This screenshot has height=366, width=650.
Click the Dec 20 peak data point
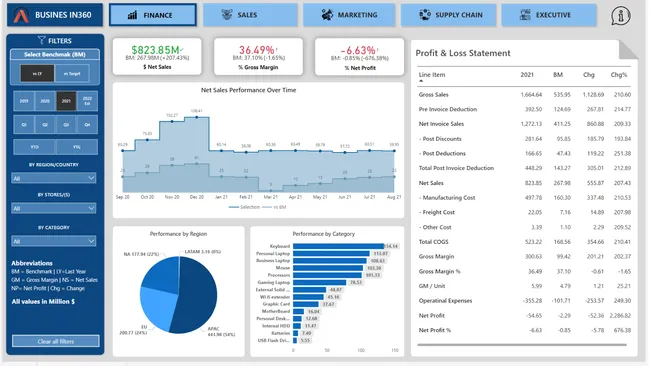coord(196,117)
